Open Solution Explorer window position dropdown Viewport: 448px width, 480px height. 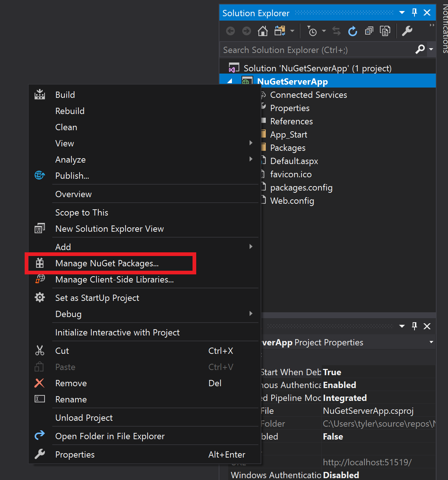click(x=402, y=13)
